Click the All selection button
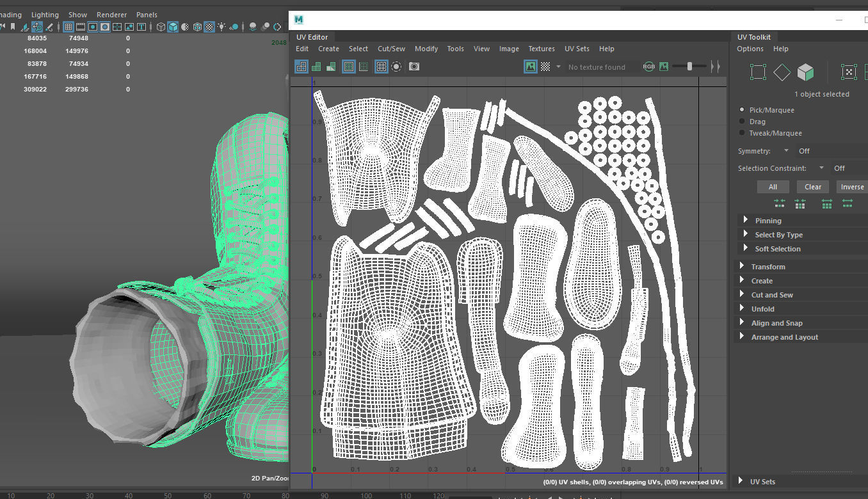This screenshot has width=868, height=499. [x=773, y=187]
